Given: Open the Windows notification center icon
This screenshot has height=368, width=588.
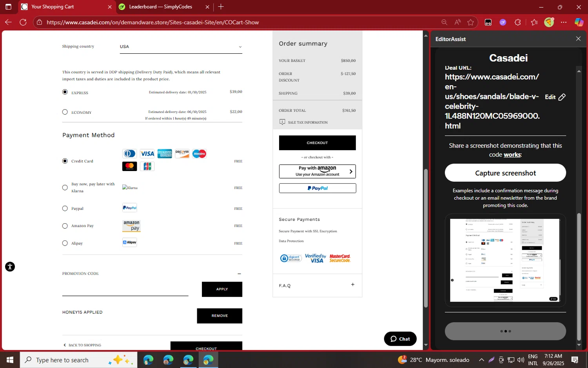Looking at the screenshot, I should (575, 360).
